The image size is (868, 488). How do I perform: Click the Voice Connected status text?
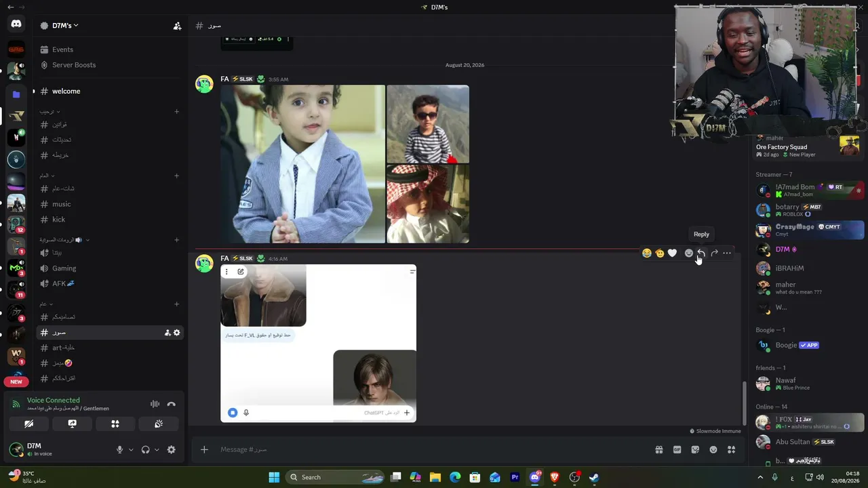(x=54, y=400)
